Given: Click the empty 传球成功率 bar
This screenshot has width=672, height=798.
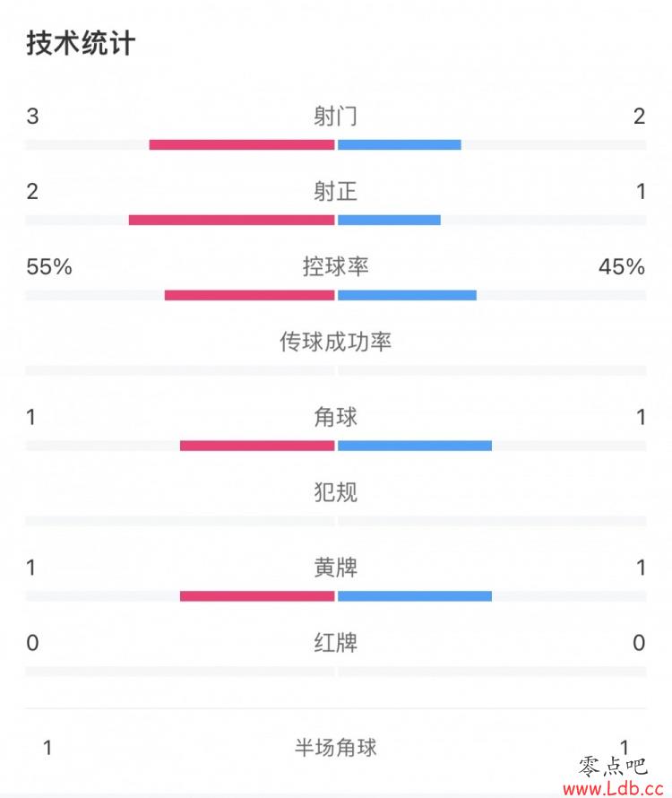Looking at the screenshot, I should (x=336, y=370).
